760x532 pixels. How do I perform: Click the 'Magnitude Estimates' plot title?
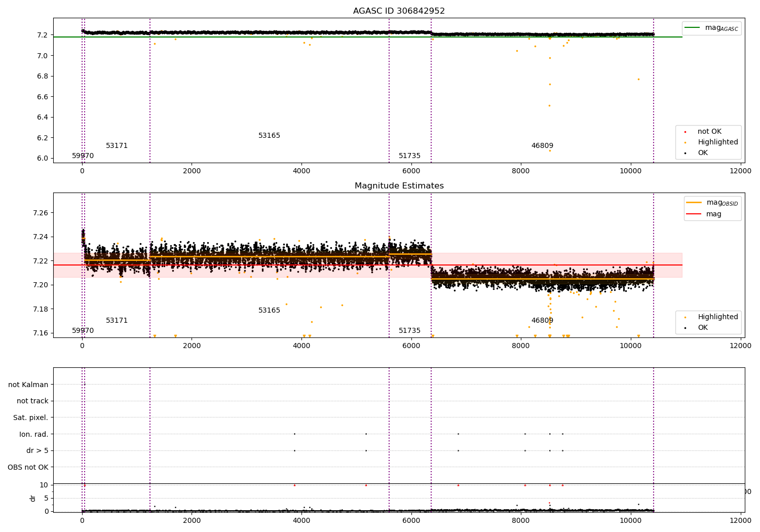[399, 186]
